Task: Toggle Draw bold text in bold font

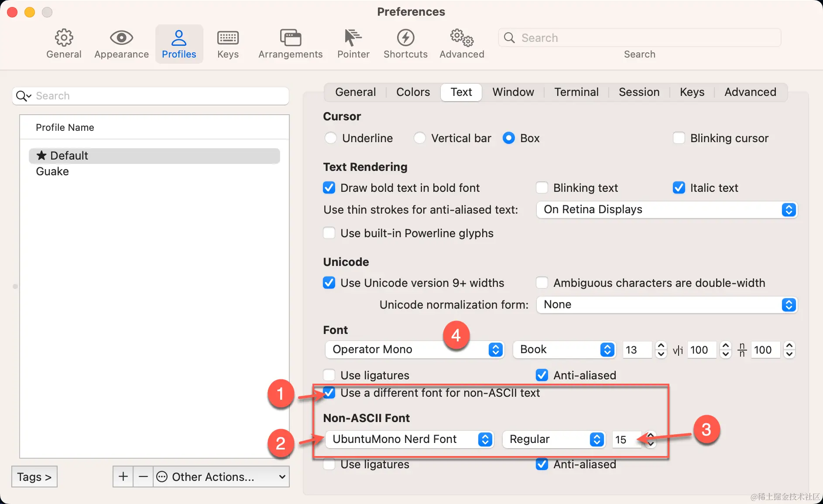Action: (x=329, y=188)
